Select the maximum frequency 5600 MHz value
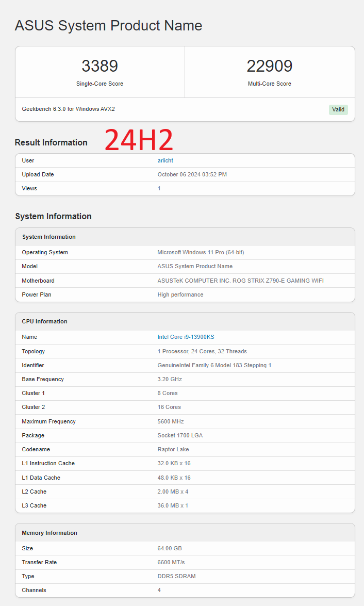 coord(171,421)
